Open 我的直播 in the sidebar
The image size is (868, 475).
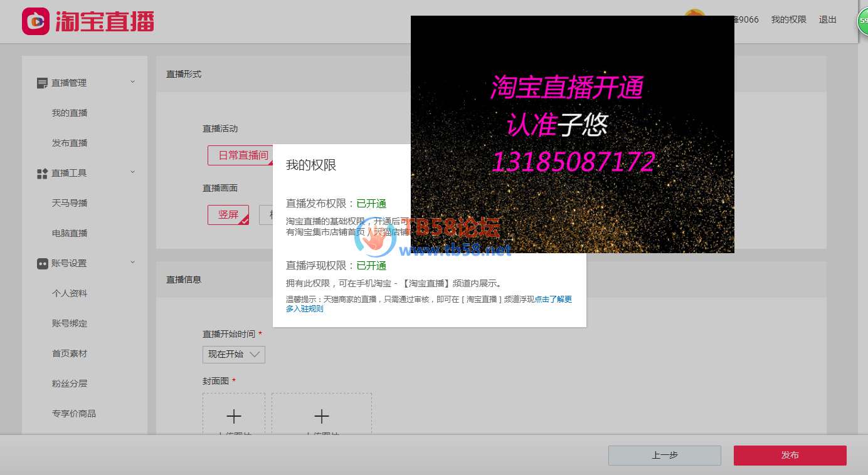(70, 113)
